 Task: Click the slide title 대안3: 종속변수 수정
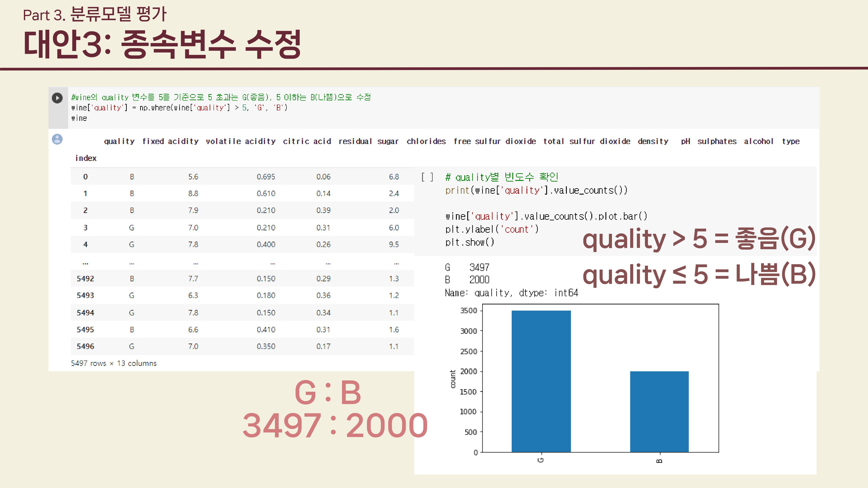162,44
